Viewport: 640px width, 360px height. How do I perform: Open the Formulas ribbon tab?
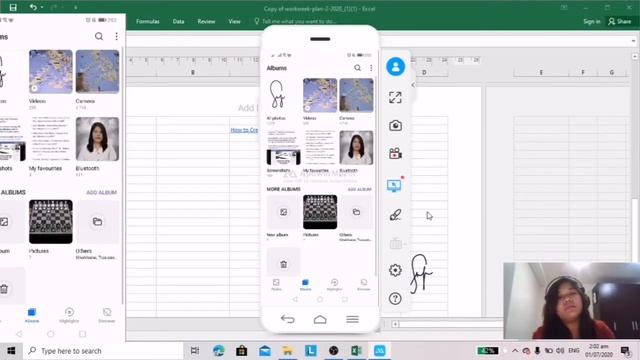pyautogui.click(x=148, y=21)
